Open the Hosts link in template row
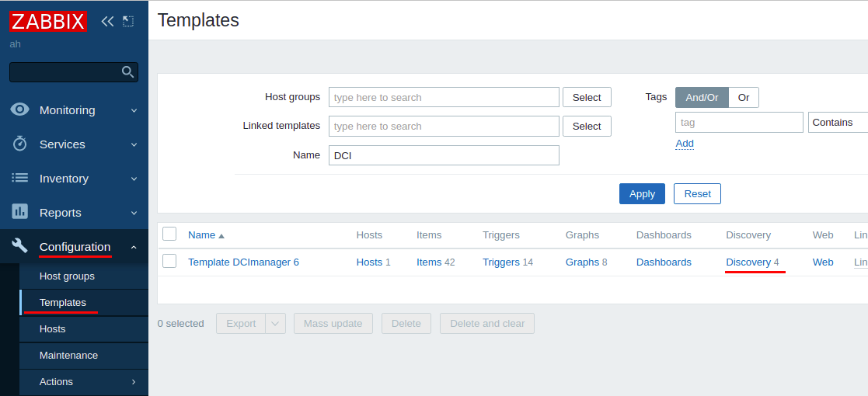Viewport: 868px width, 396px height. (369, 262)
